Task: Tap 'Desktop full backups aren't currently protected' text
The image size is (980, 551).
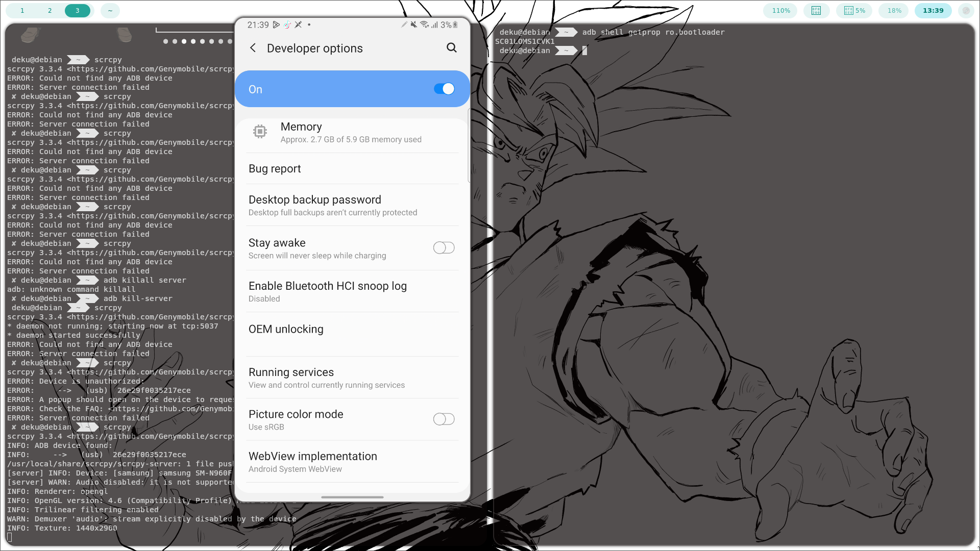Action: click(333, 213)
